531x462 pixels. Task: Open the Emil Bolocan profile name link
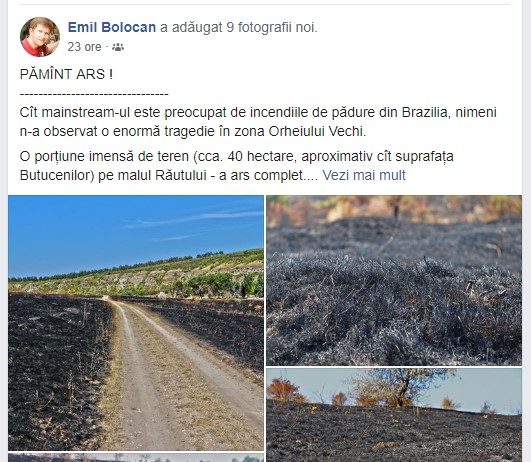pyautogui.click(x=112, y=27)
